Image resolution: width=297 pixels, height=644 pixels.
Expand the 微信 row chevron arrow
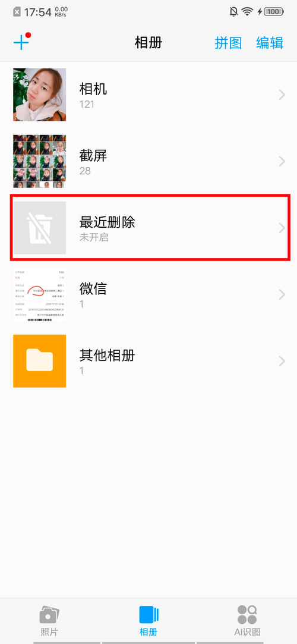click(x=282, y=294)
